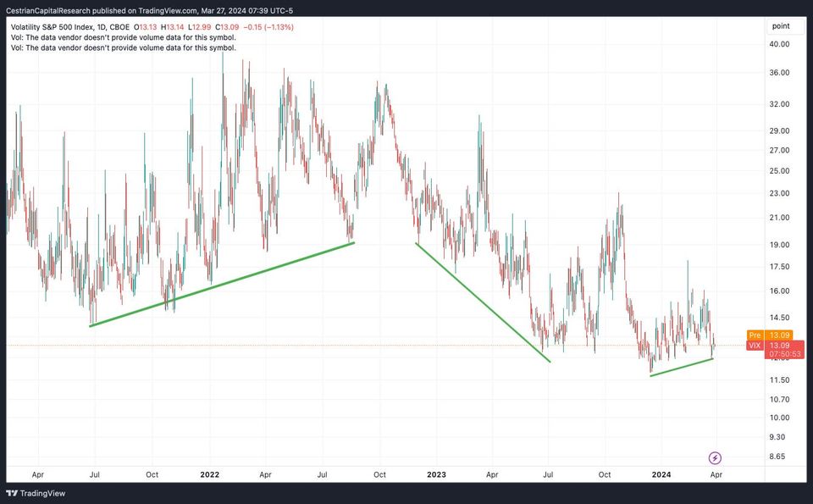This screenshot has width=813, height=504.
Task: Click the 36.00 value on the price scale
Action: click(780, 72)
